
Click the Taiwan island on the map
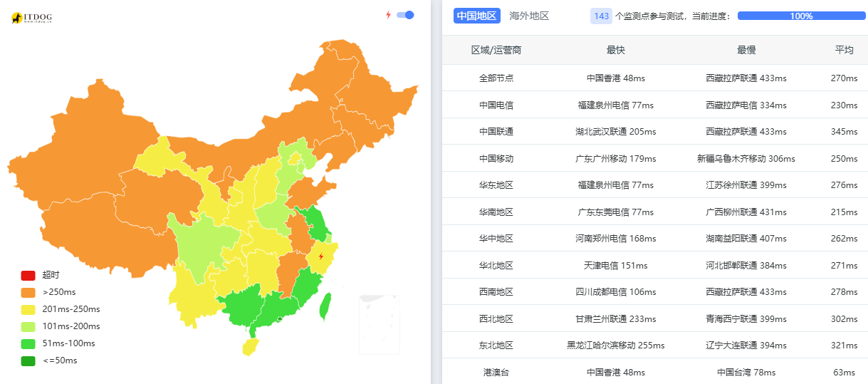click(x=326, y=306)
